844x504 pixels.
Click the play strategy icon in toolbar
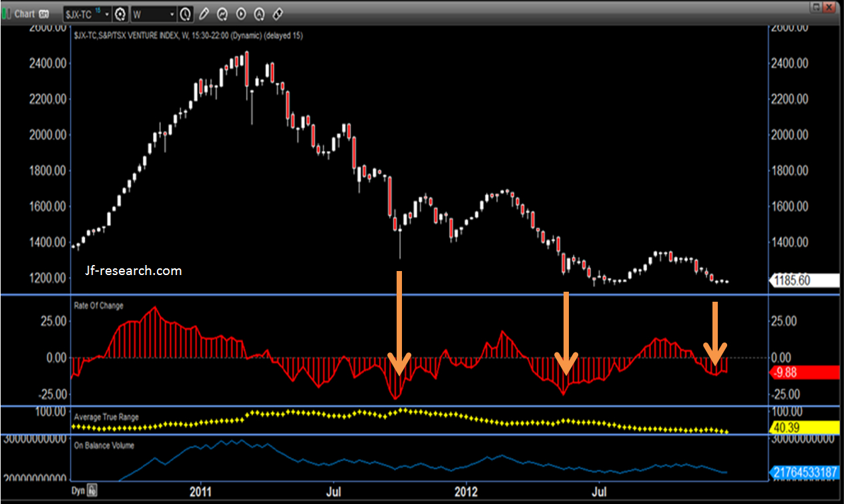click(241, 13)
